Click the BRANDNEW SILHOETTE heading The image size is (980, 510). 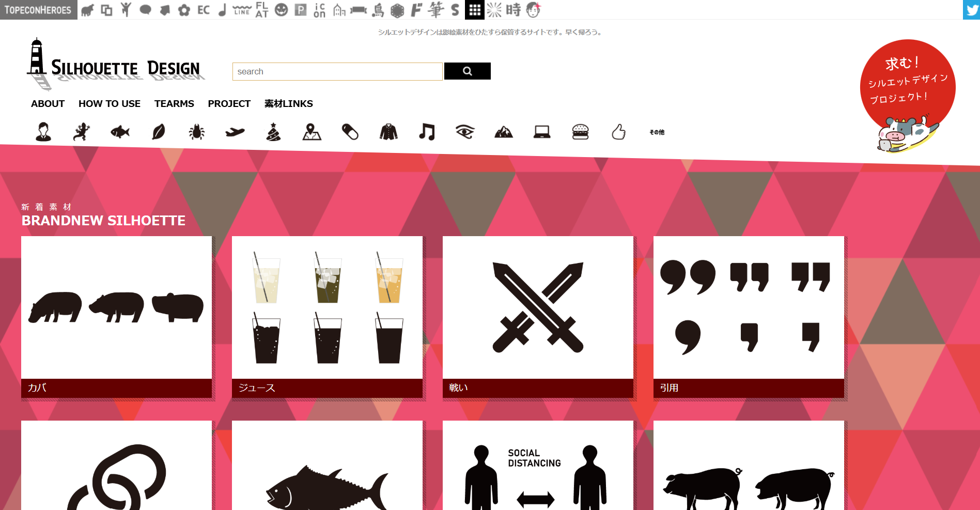[x=103, y=221]
